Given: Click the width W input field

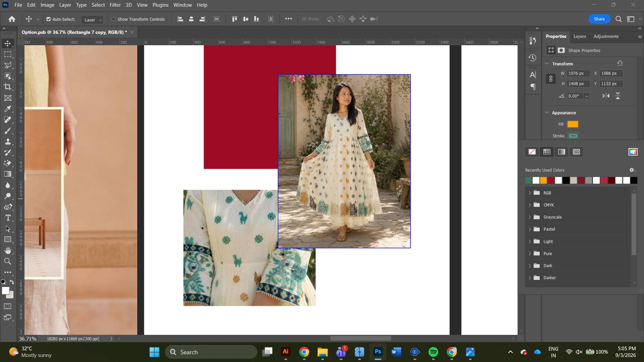Looking at the screenshot, I should 578,73.
